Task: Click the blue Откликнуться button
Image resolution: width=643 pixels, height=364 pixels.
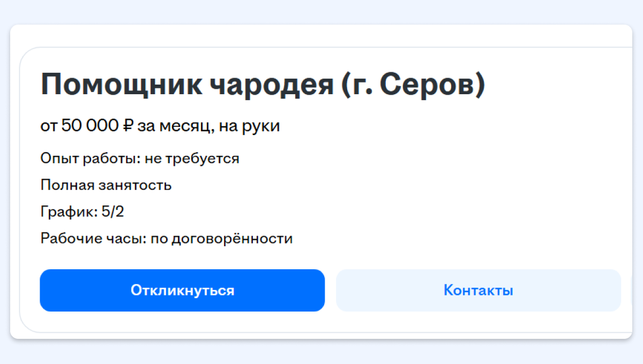Action: coord(182,290)
